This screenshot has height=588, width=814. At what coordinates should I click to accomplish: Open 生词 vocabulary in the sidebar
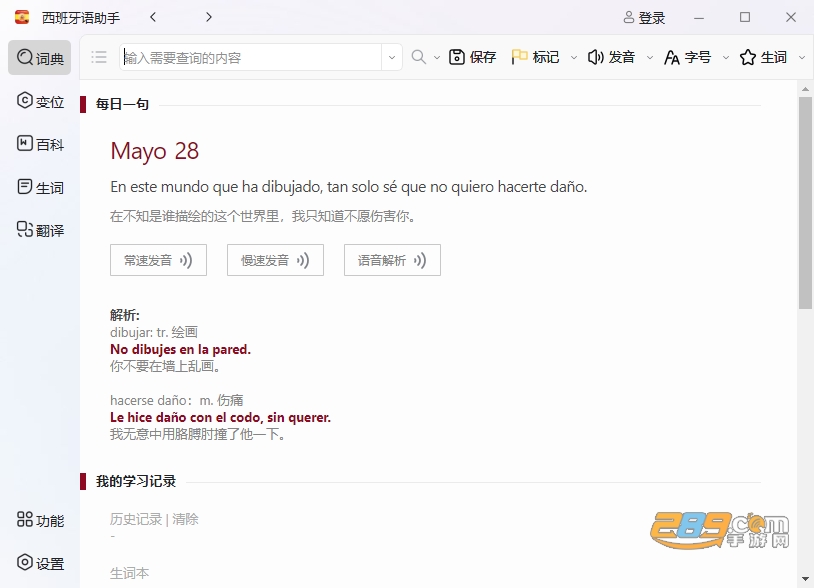click(x=39, y=187)
